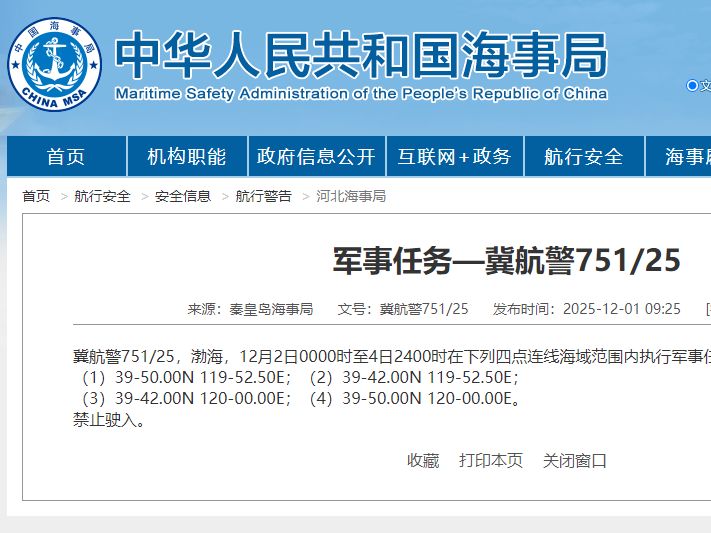Go to 安全信息 breadcrumb link
Image resolution: width=711 pixels, height=533 pixels.
coord(183,196)
